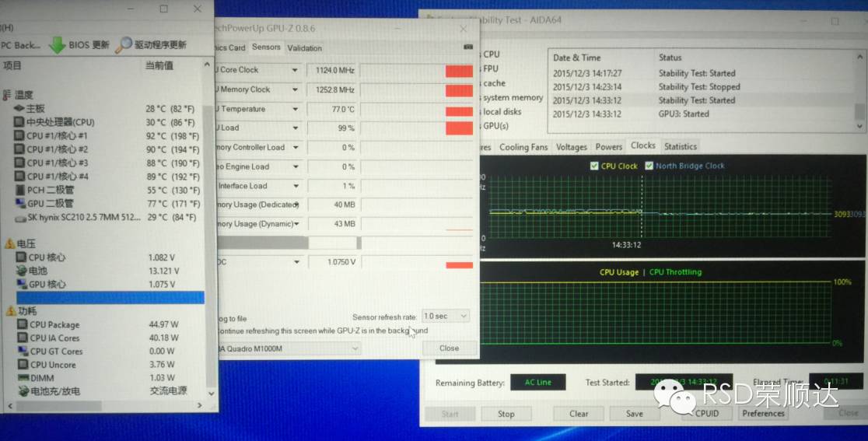Click the warning icon beside 电压
The image size is (868, 441).
coord(9,243)
